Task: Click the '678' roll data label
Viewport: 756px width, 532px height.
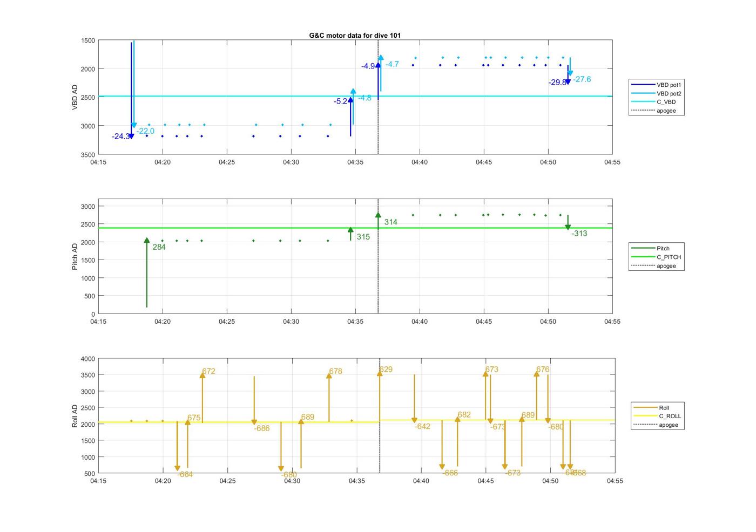Action: [335, 371]
